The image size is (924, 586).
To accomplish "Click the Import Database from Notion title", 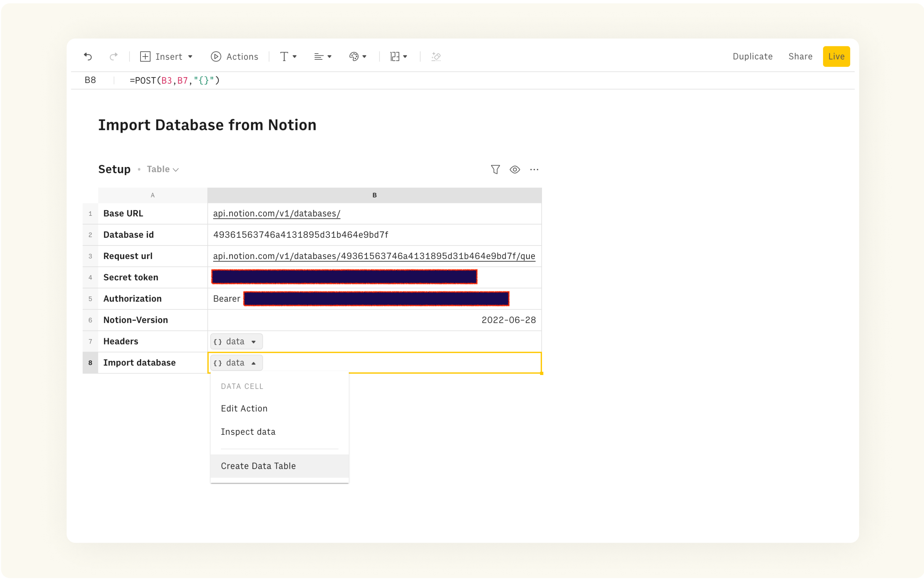I will 207,125.
